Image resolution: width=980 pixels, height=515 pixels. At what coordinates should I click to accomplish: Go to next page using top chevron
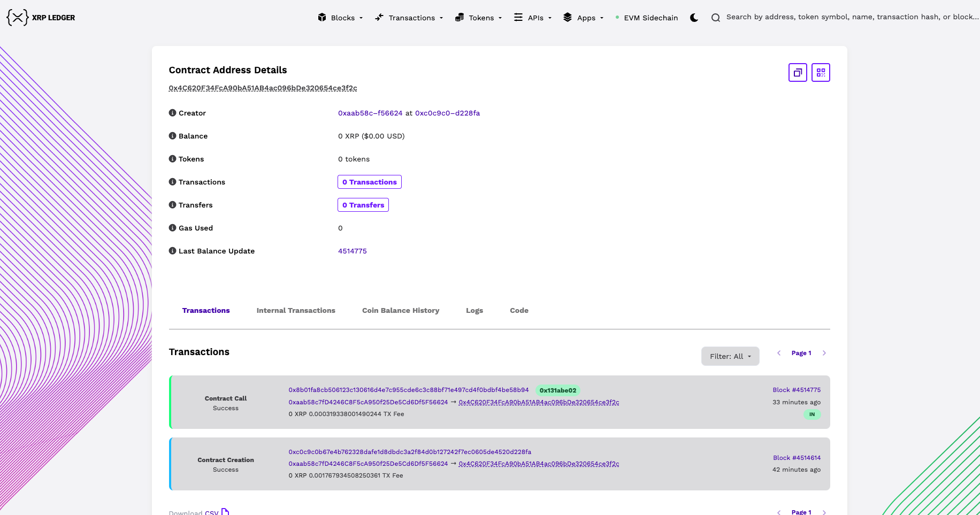click(824, 353)
